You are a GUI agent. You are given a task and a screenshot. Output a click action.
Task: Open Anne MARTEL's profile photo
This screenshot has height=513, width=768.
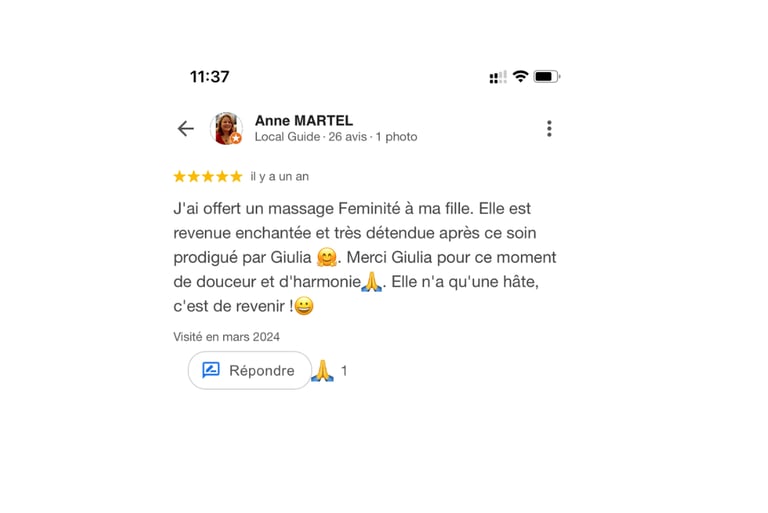(x=226, y=128)
